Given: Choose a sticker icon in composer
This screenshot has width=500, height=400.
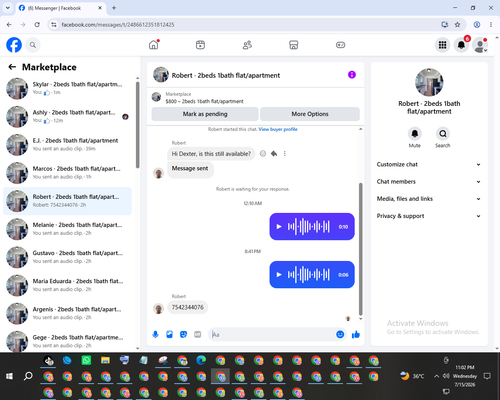Looking at the screenshot, I should coord(183,334).
